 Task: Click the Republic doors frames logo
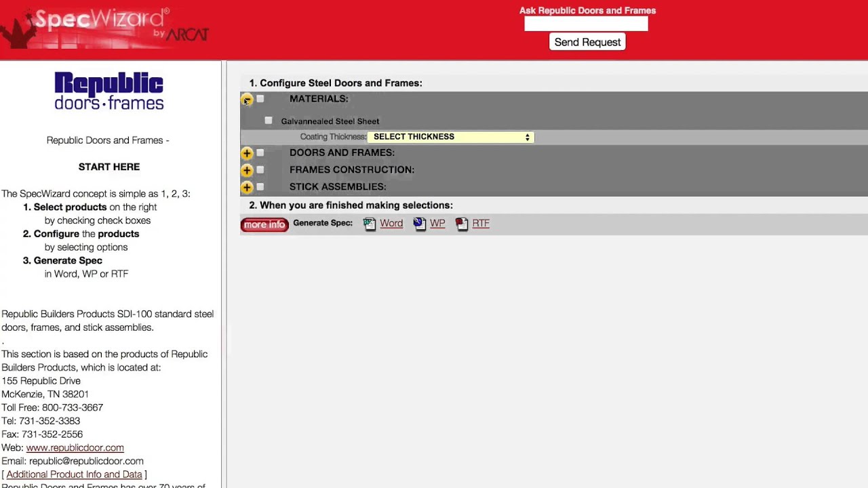(109, 91)
